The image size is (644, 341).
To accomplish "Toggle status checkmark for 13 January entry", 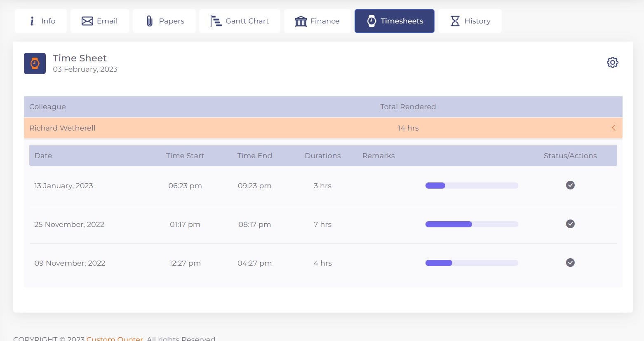I will click(570, 185).
